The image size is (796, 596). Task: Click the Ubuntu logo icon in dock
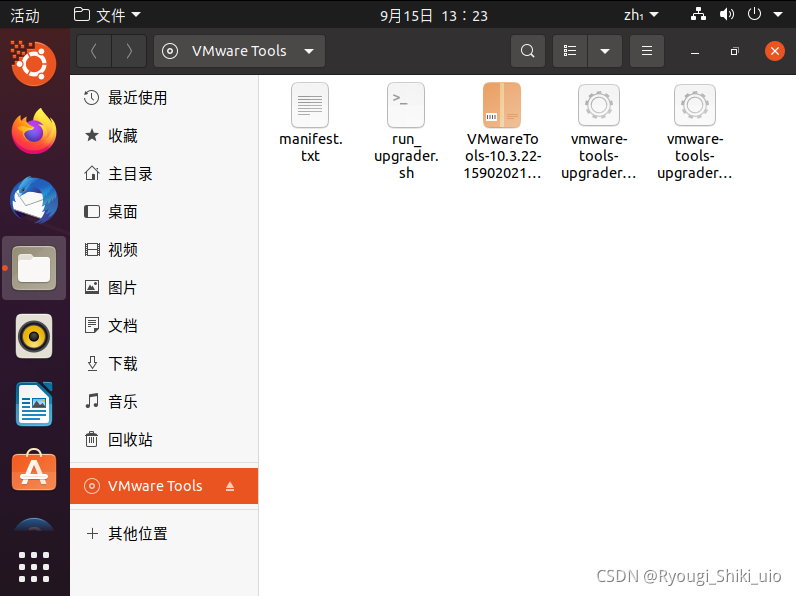34,63
